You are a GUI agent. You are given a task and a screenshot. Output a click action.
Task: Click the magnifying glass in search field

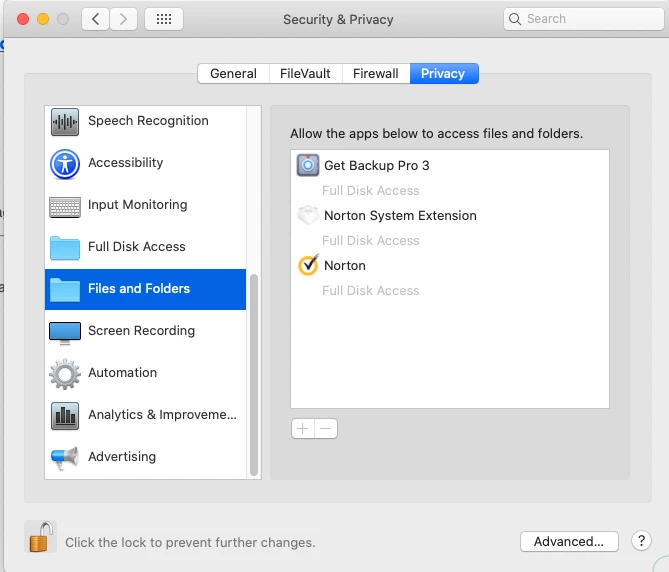pyautogui.click(x=515, y=19)
